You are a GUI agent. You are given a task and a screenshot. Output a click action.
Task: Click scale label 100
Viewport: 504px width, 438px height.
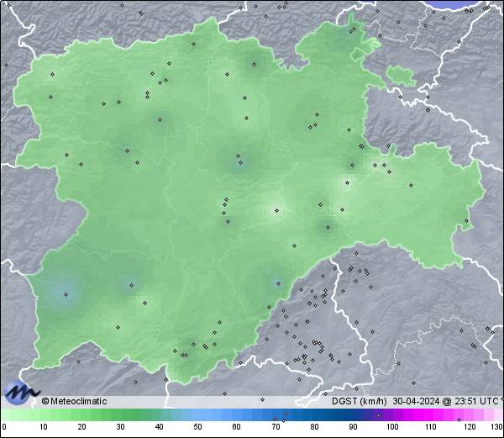(392, 427)
